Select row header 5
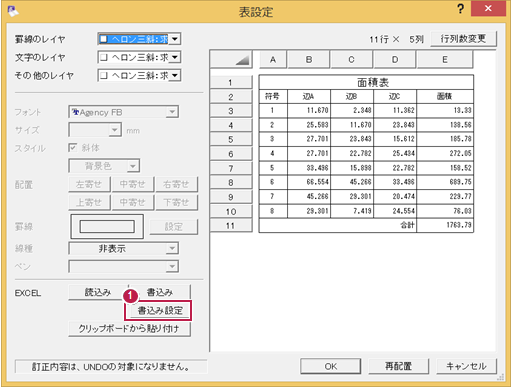The image size is (511, 387). 231,140
